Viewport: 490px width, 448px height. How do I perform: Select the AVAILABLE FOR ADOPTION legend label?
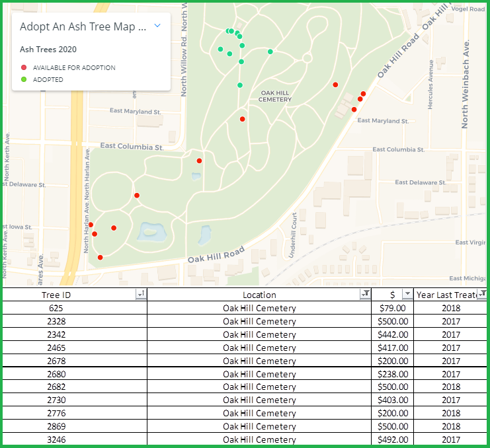74,68
